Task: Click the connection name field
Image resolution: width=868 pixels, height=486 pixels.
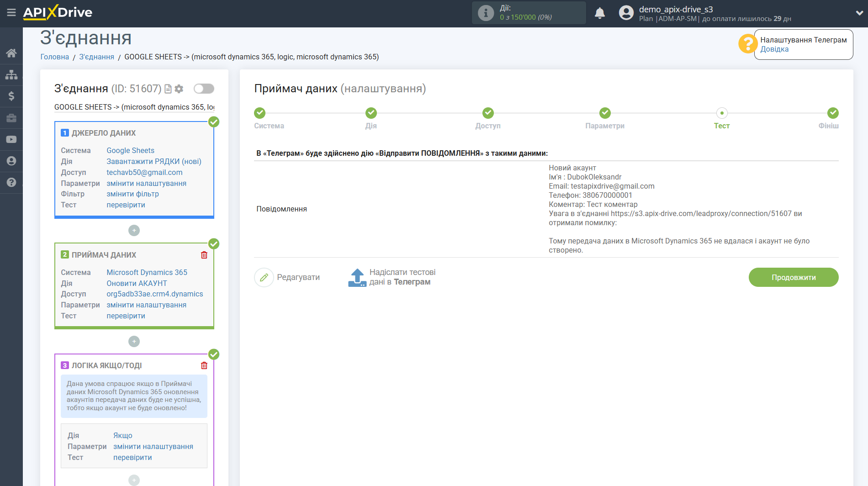Action: pos(134,107)
